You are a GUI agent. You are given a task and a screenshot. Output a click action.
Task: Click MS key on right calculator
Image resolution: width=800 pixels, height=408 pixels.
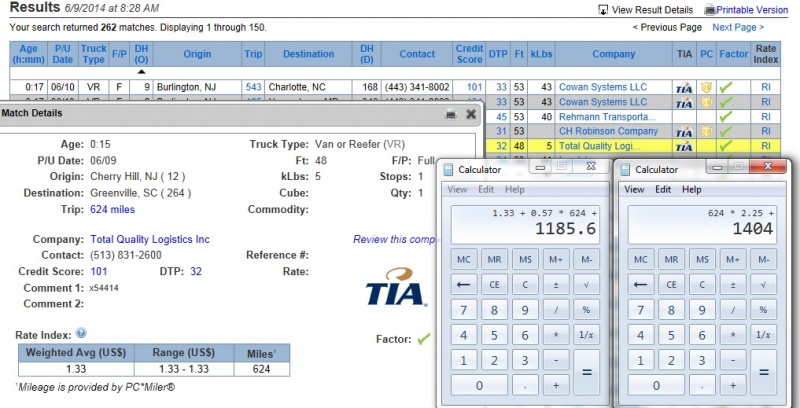coord(702,259)
